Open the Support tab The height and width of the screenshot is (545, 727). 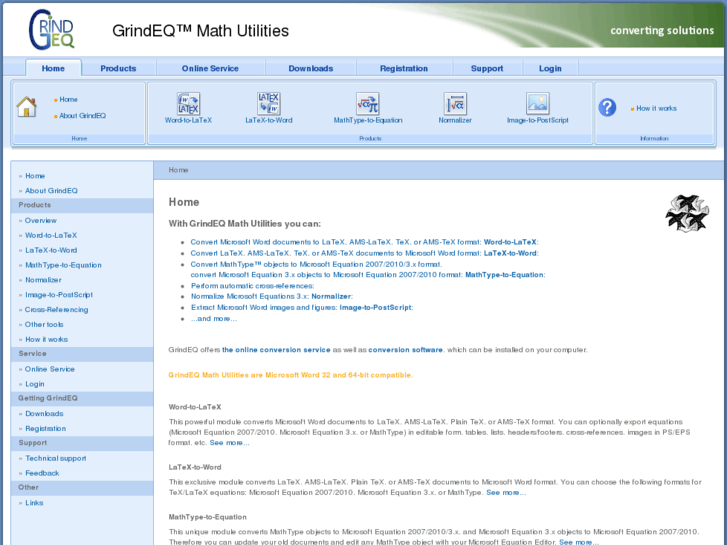click(x=487, y=68)
